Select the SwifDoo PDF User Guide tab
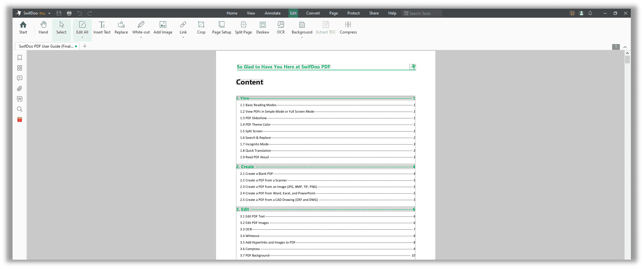The height and width of the screenshot is (269, 644). [x=48, y=46]
